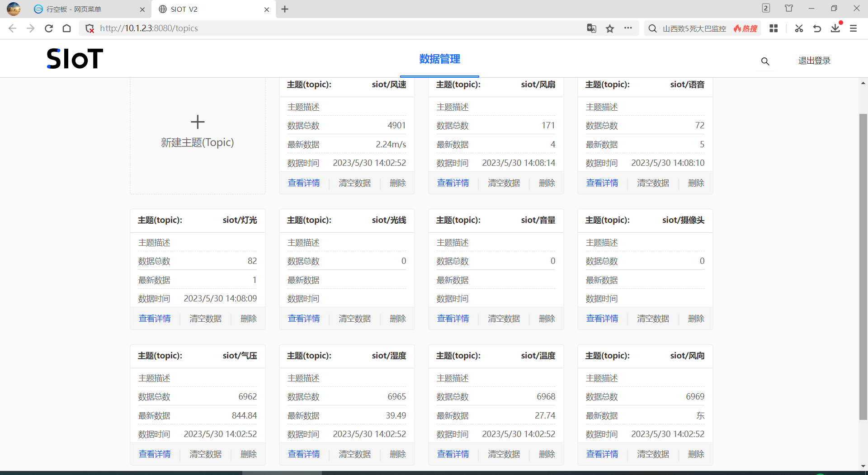Image resolution: width=868 pixels, height=475 pixels.
Task: Click the 山西致5死大巴监控 search box
Action: click(x=694, y=28)
